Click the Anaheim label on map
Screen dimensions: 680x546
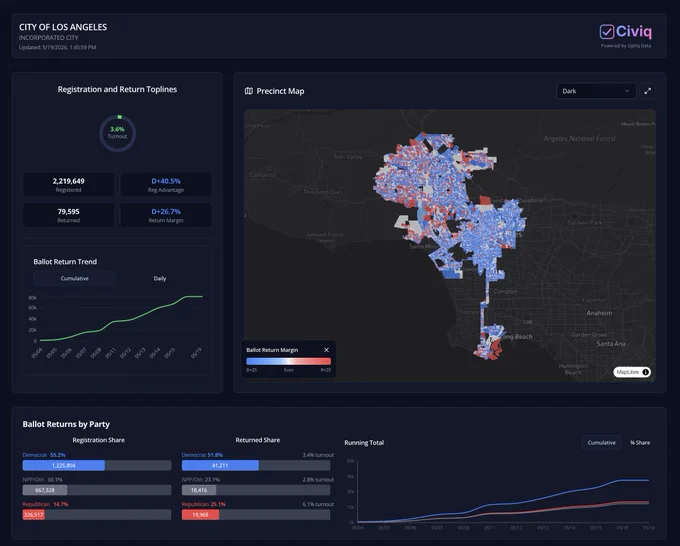coord(599,313)
